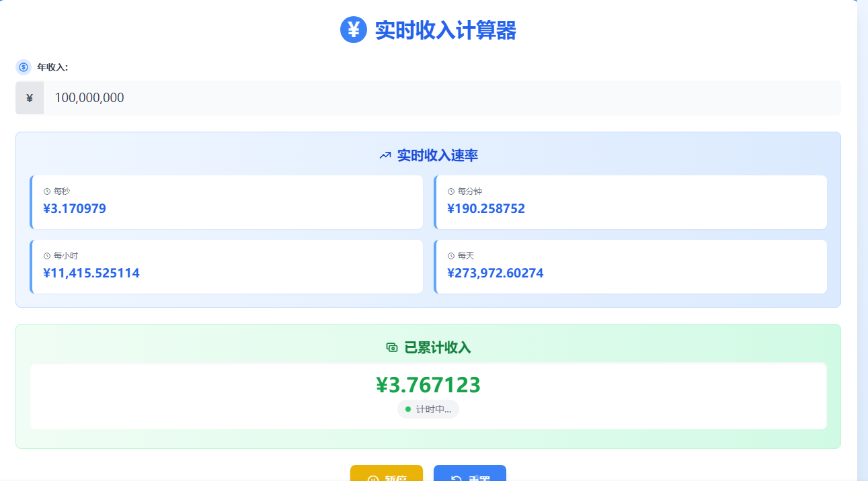Click the yen logo beside 实时收入计算器

click(354, 30)
